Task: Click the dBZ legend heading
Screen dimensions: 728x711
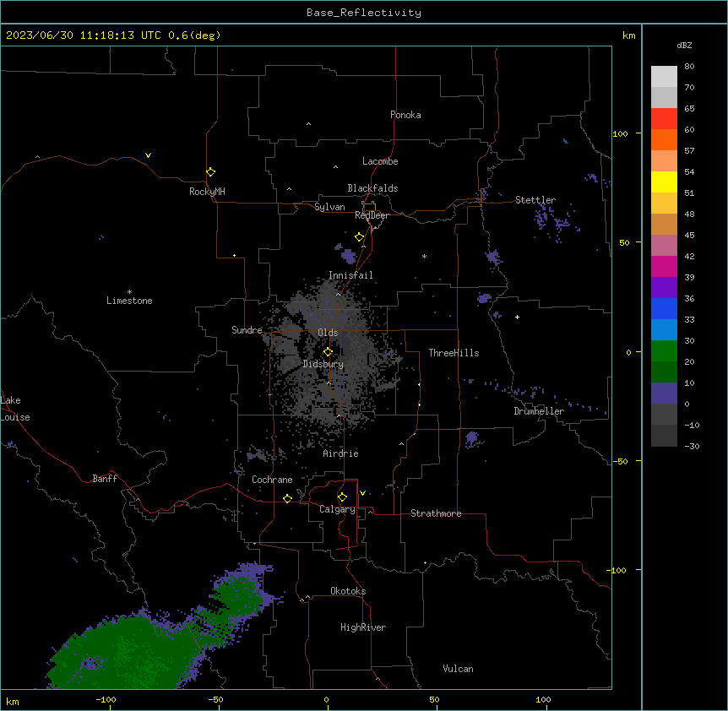Action: [x=684, y=45]
